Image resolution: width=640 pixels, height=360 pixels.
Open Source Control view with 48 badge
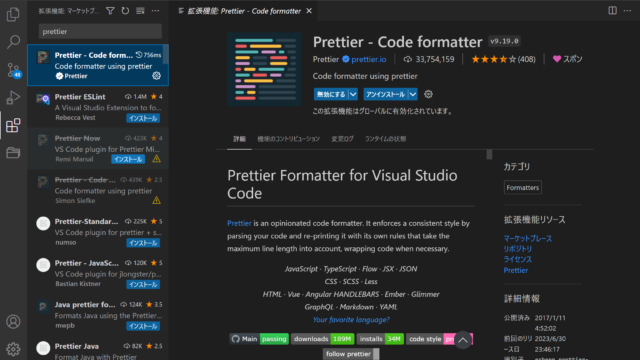pyautogui.click(x=13, y=70)
